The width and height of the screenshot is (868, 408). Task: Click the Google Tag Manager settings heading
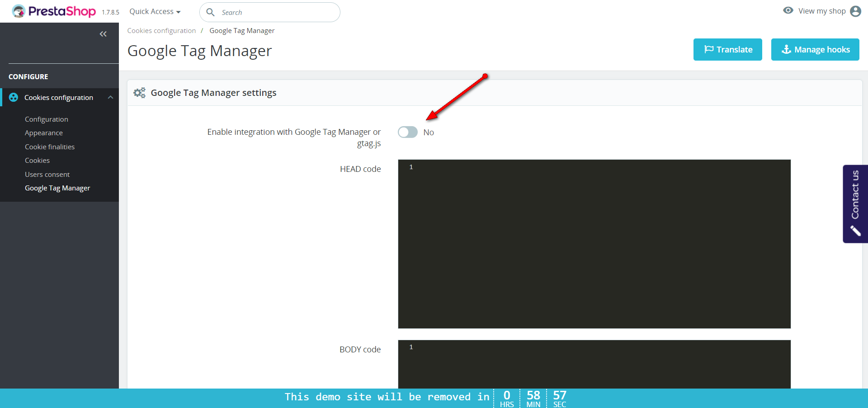(x=213, y=93)
